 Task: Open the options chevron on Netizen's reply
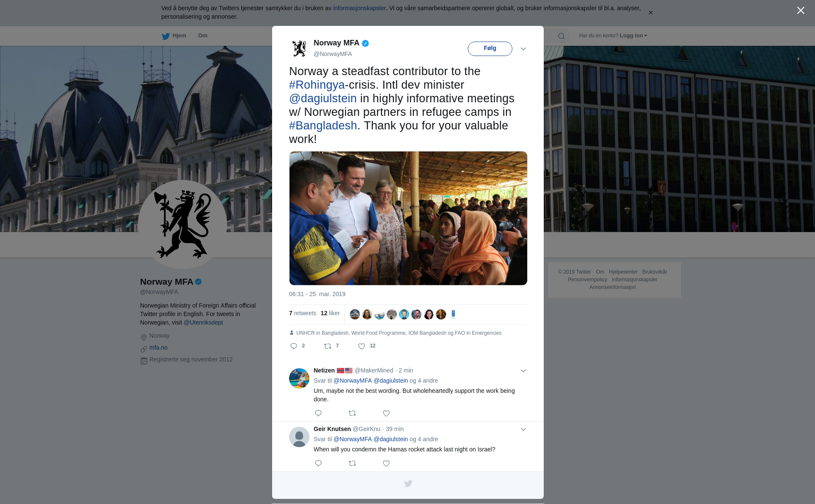coord(523,371)
